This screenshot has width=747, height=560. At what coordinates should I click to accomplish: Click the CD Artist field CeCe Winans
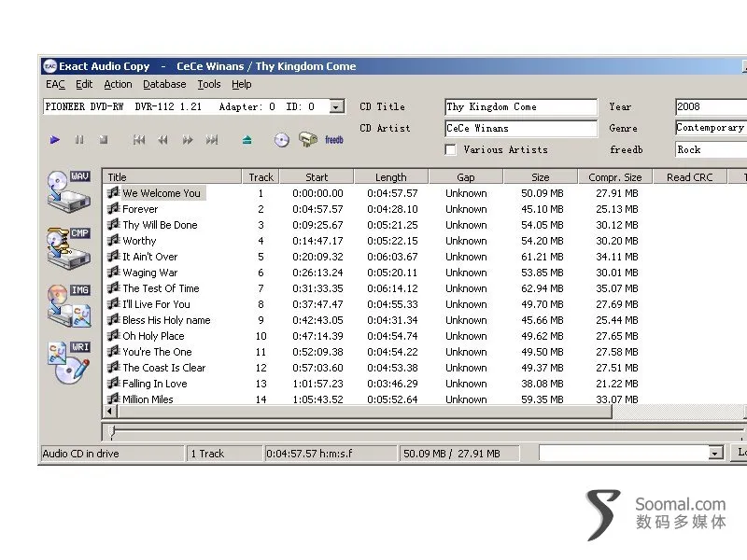click(x=521, y=128)
